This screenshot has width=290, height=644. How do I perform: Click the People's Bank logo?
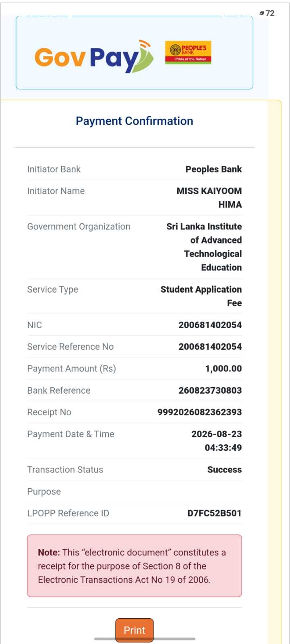[x=188, y=53]
